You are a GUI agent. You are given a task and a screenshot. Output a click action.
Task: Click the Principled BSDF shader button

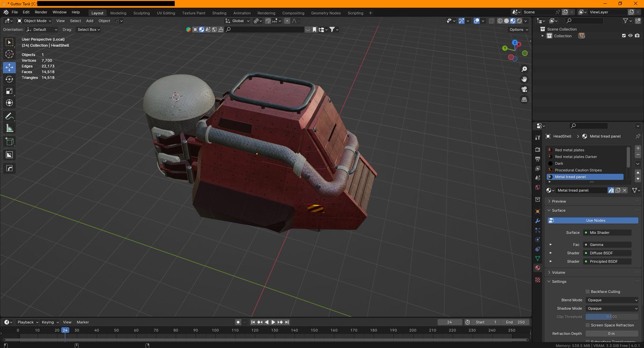coord(608,262)
